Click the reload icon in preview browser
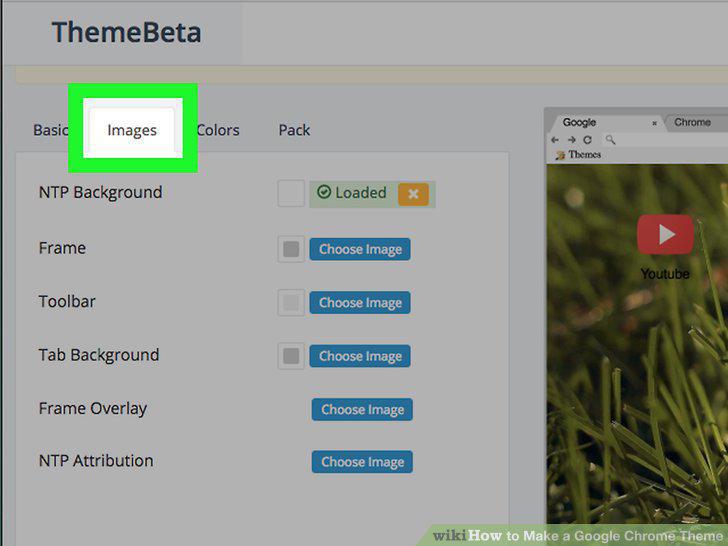The height and width of the screenshot is (546, 728). 587,140
